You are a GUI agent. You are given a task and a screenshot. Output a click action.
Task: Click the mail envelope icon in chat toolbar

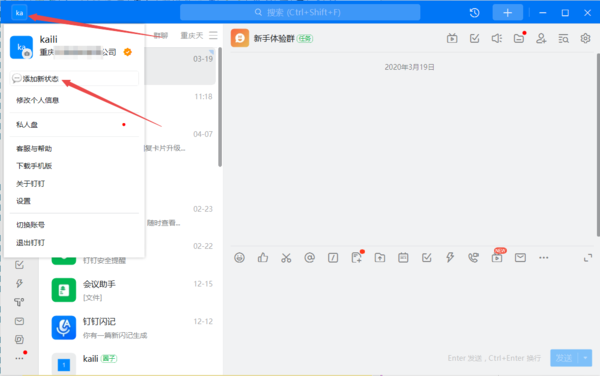520,258
